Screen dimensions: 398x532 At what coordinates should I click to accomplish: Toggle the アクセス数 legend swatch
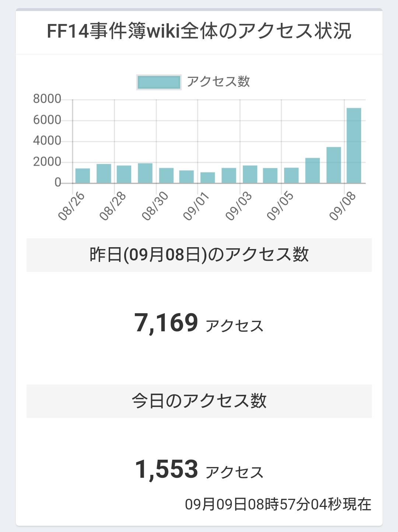(159, 82)
